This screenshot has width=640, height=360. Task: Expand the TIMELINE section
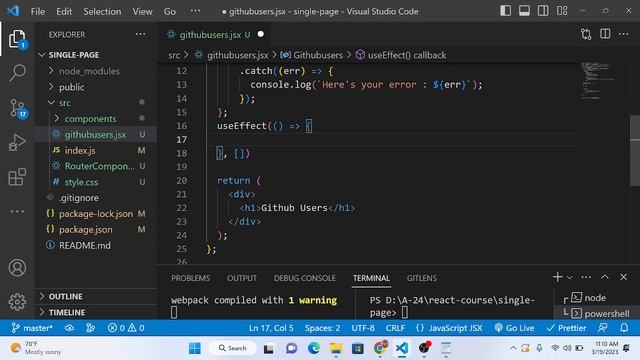coord(96,312)
